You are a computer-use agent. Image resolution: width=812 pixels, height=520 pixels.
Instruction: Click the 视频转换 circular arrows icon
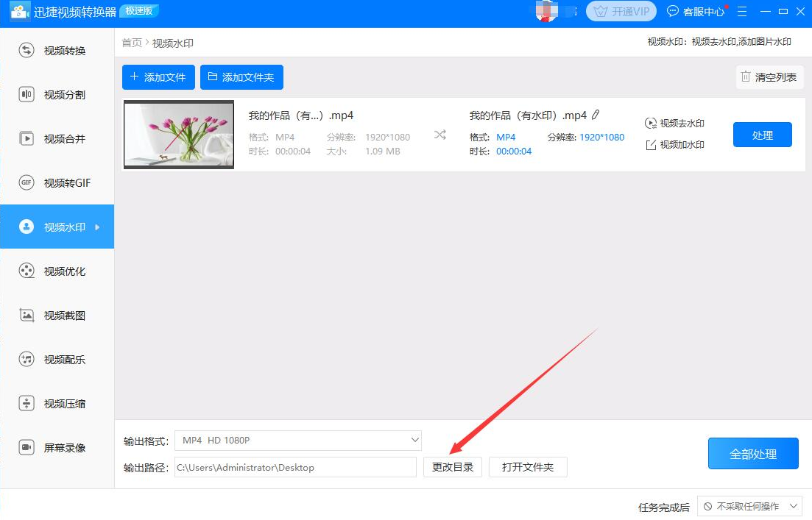tap(27, 50)
